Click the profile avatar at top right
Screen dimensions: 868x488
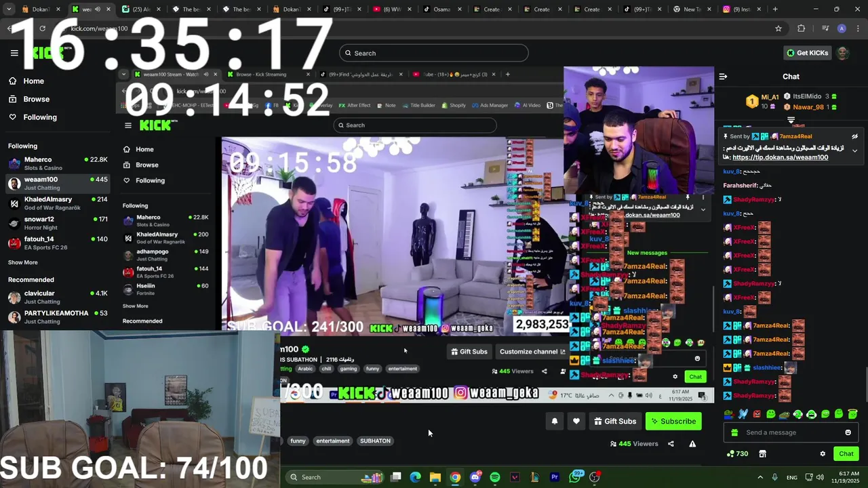click(843, 53)
